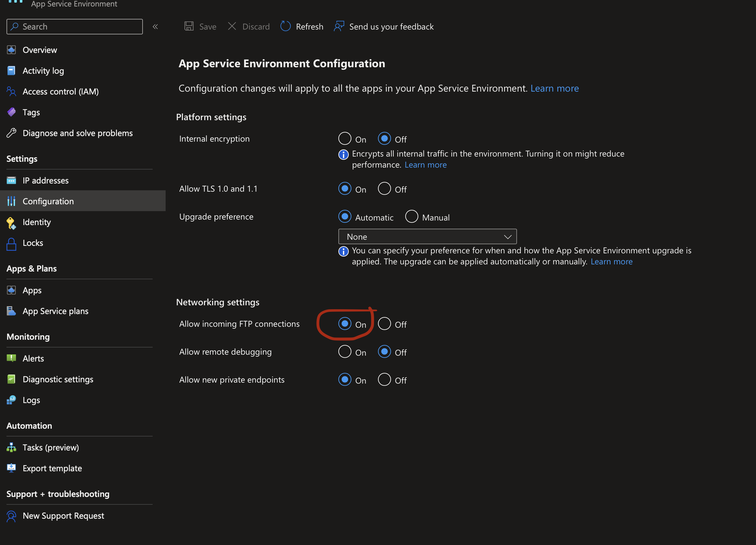Open Identity settings page
This screenshot has height=545, width=756.
pos(37,222)
